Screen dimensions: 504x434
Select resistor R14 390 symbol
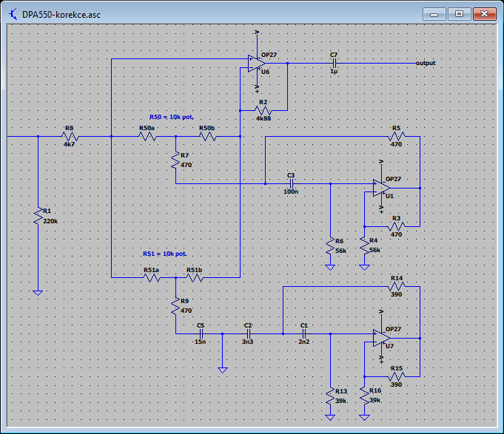click(397, 286)
